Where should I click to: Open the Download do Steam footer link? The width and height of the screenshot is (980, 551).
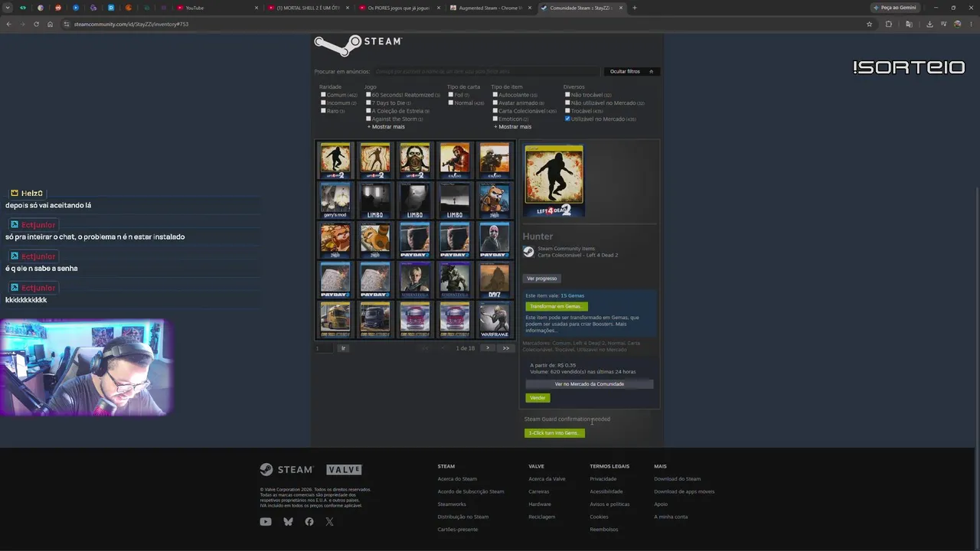coord(678,479)
